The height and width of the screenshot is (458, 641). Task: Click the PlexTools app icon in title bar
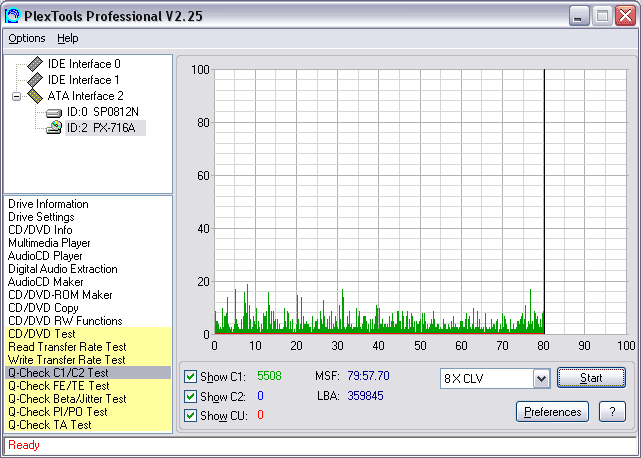coord(12,16)
